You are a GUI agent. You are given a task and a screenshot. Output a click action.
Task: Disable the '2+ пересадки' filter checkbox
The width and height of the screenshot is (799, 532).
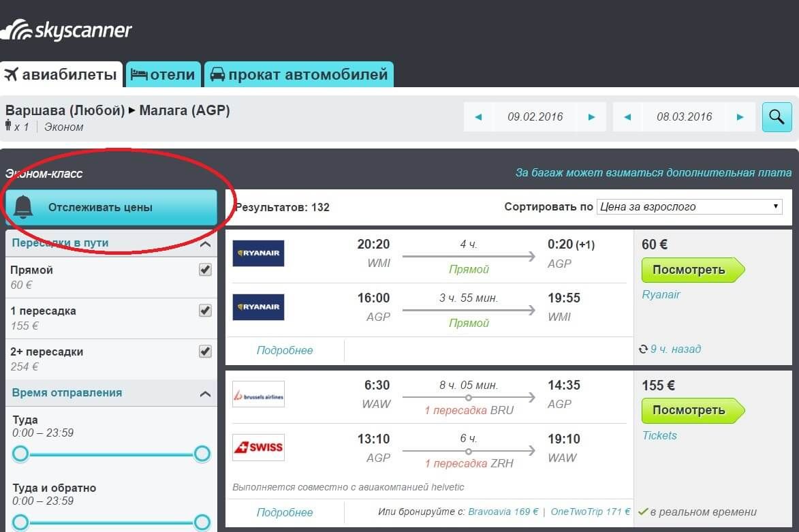pos(205,351)
